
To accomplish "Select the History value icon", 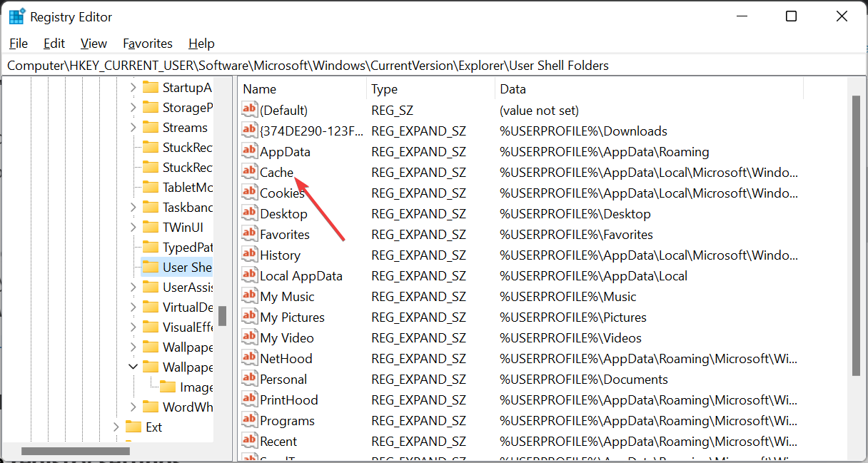I will coord(249,255).
